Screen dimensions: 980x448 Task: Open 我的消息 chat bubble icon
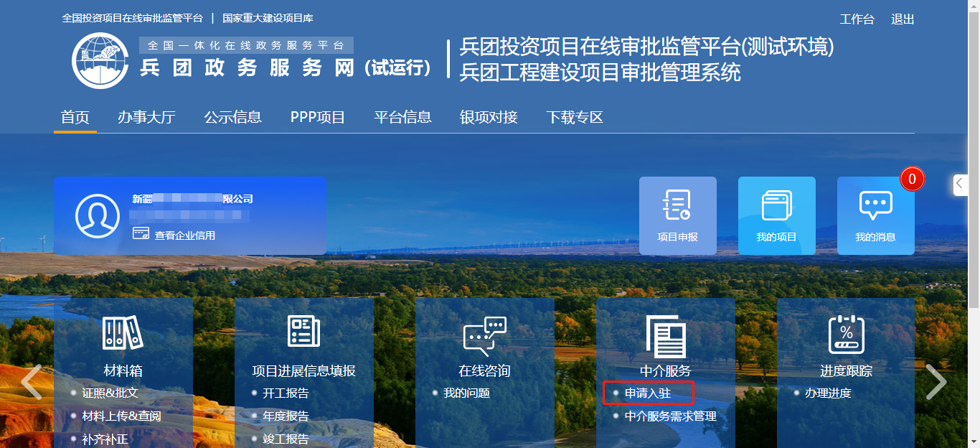tap(875, 205)
